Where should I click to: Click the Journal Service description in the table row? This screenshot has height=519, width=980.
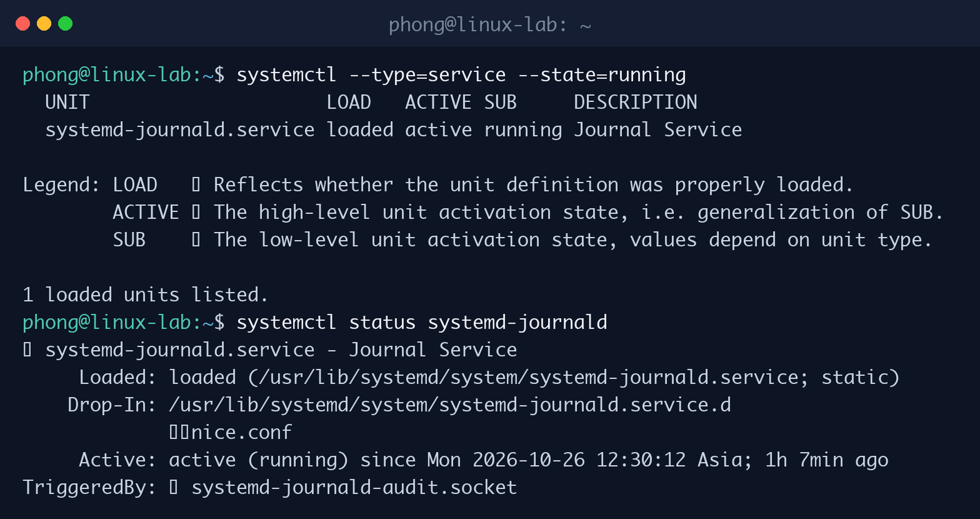(x=658, y=130)
